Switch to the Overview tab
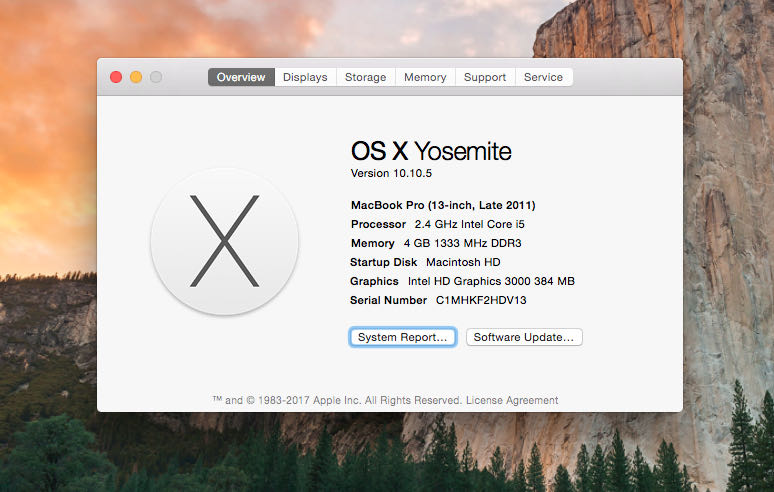 [x=241, y=77]
